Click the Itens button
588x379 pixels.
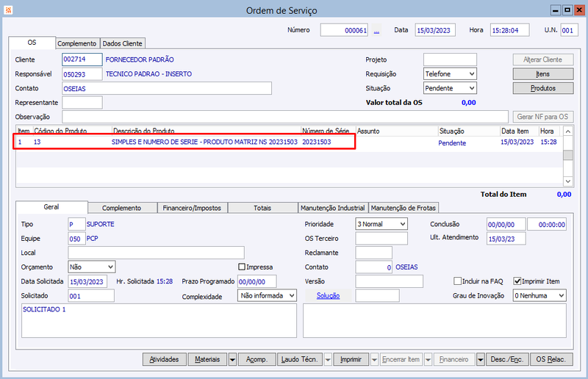543,74
